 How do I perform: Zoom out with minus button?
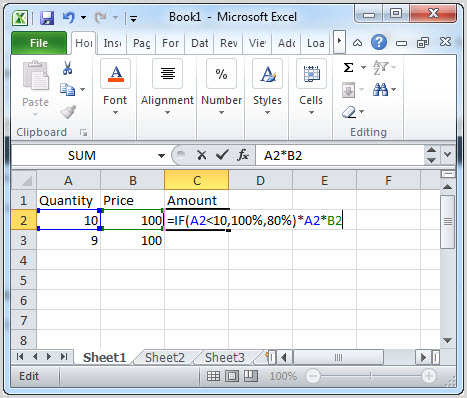pos(313,376)
